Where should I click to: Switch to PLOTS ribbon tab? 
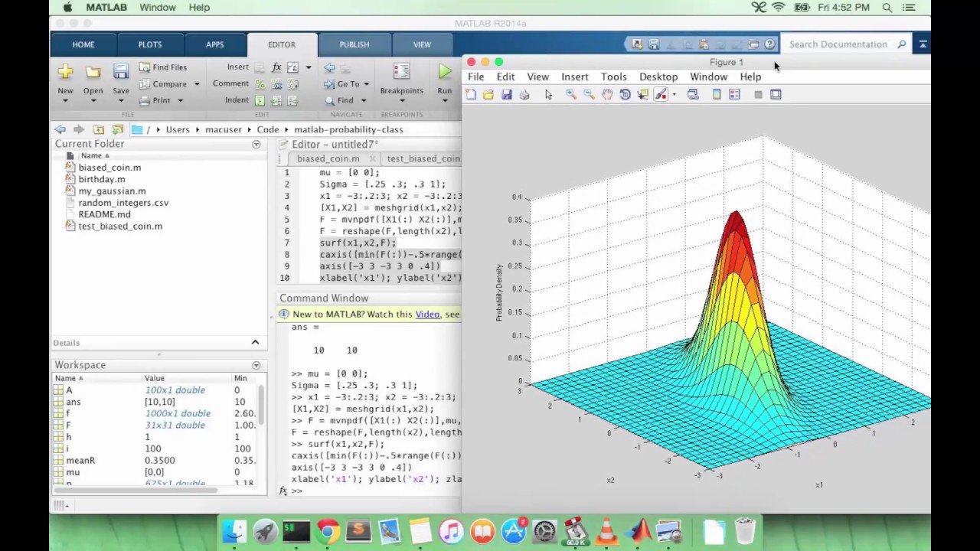[150, 44]
